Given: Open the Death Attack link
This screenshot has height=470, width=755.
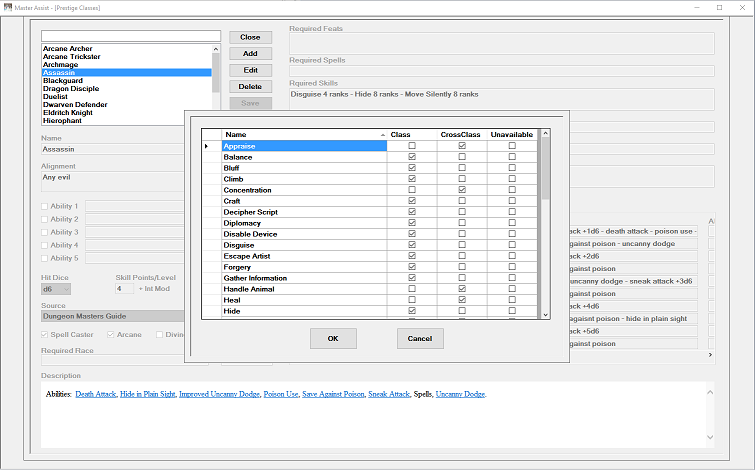Looking at the screenshot, I should point(96,394).
